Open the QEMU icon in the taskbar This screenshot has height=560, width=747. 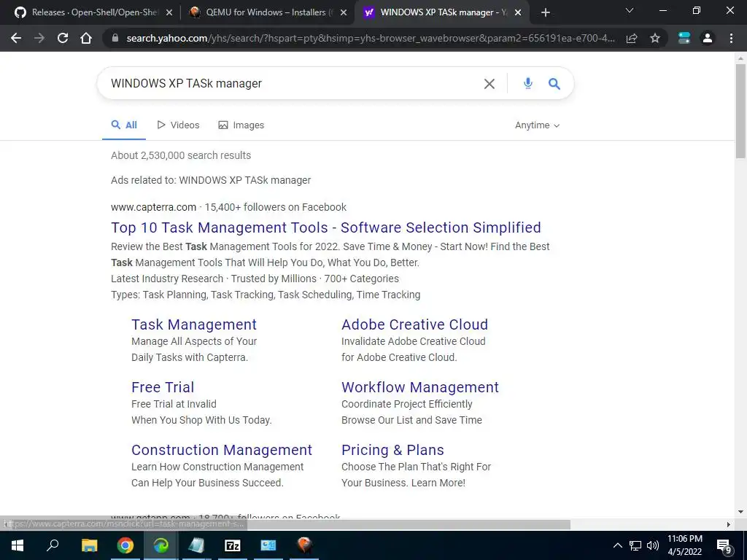point(304,545)
